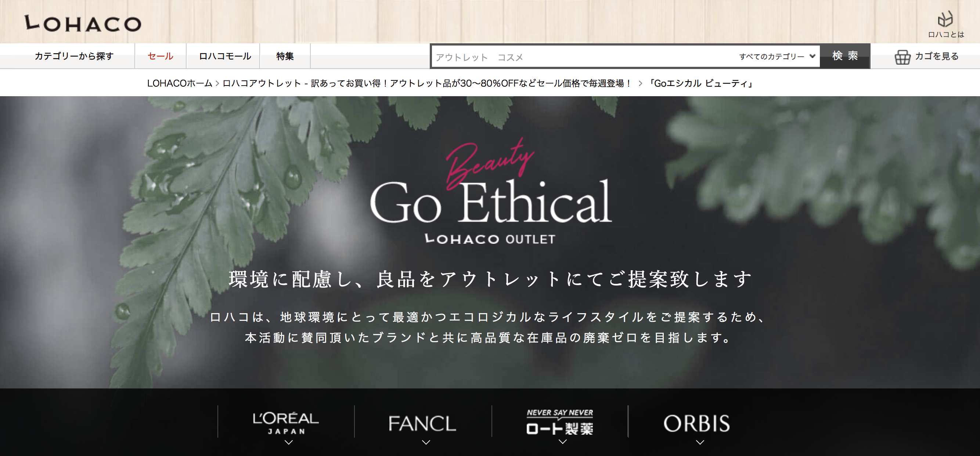Click the L'Oréal Japan brand logo
980x456 pixels.
click(x=286, y=423)
